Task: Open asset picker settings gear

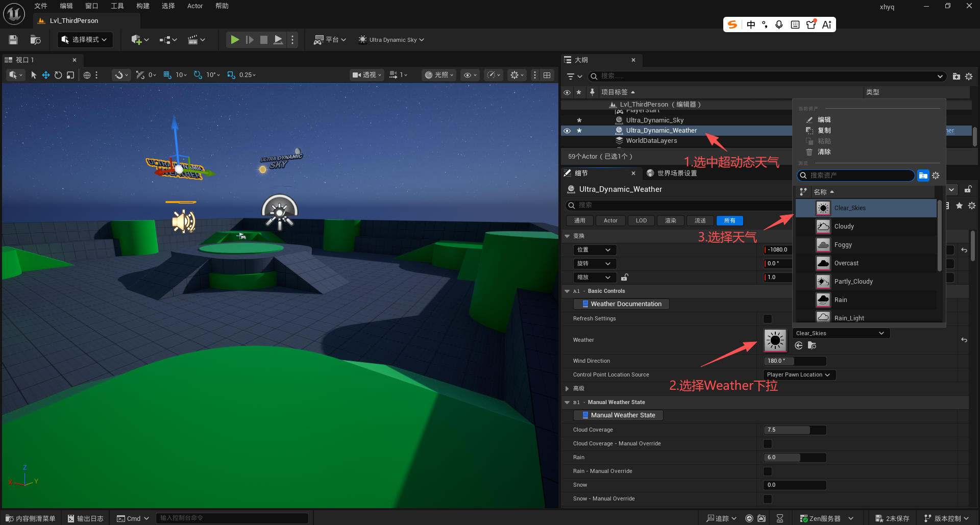Action: tap(936, 176)
